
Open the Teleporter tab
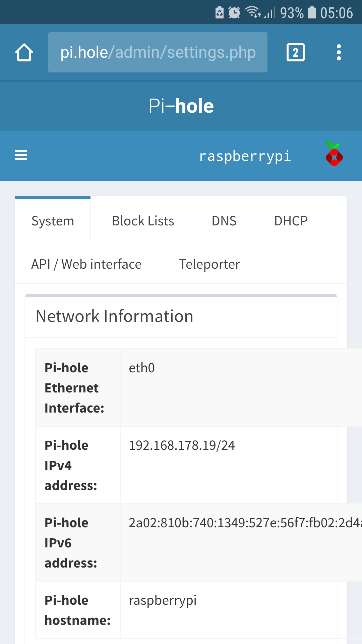pyautogui.click(x=209, y=264)
